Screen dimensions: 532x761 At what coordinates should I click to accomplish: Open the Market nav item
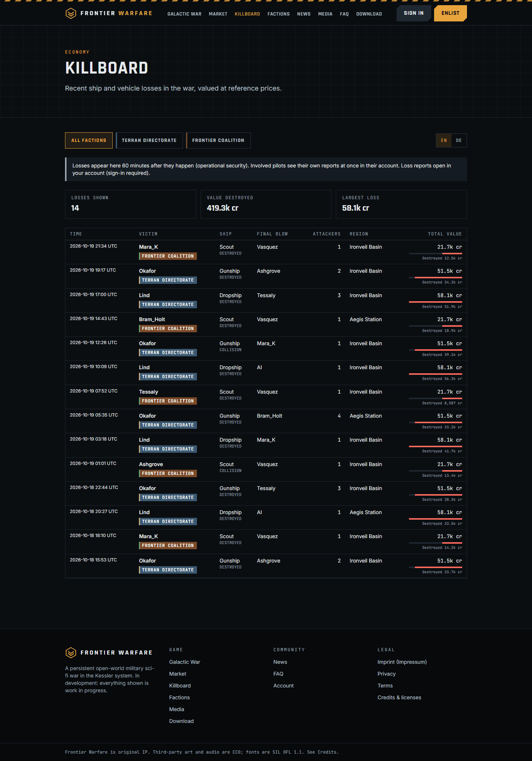218,14
